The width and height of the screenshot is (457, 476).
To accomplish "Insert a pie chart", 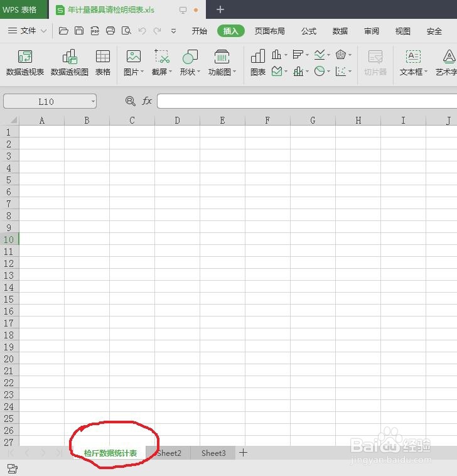I will pos(320,72).
